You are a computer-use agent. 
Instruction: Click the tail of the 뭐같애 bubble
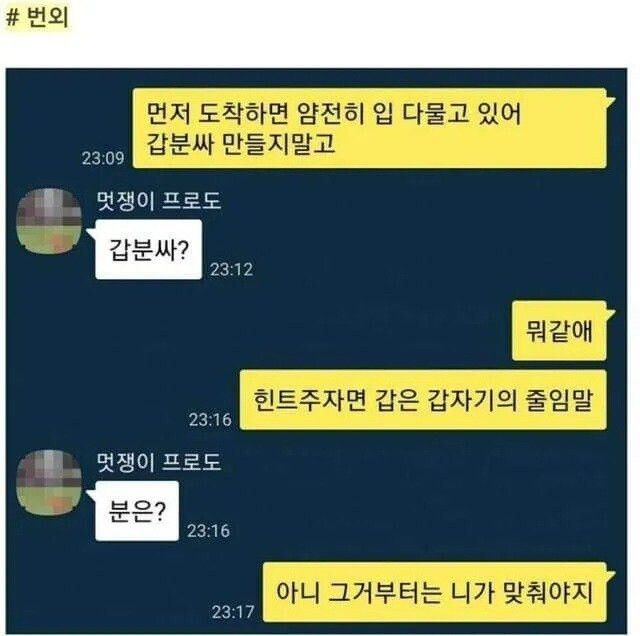(x=611, y=315)
